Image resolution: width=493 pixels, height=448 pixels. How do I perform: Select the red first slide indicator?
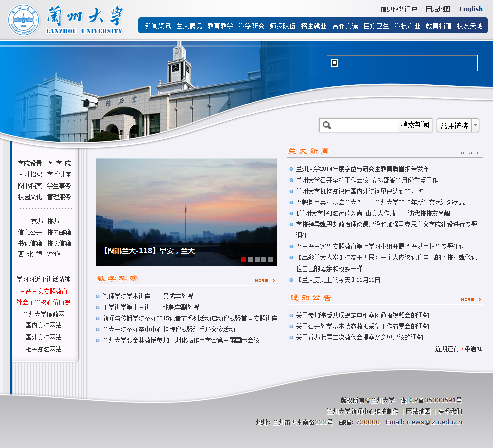(243, 260)
